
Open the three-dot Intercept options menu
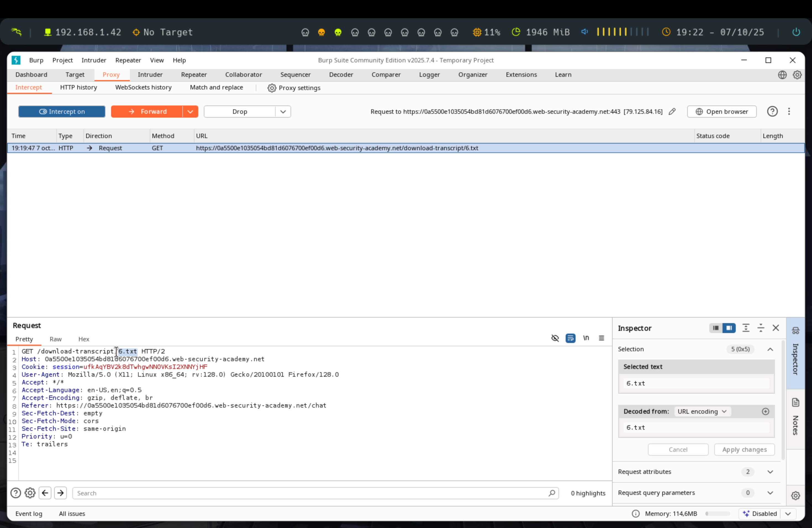tap(789, 112)
